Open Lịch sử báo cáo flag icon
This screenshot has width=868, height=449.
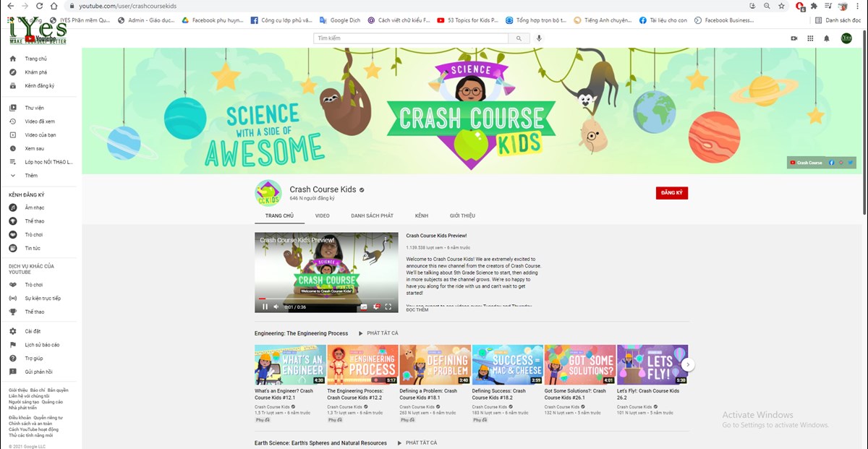pos(12,345)
